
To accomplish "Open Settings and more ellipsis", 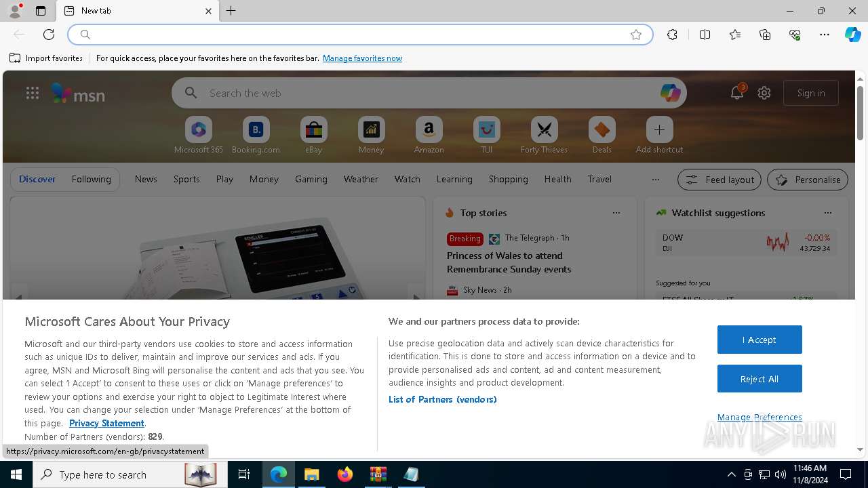I will click(825, 35).
